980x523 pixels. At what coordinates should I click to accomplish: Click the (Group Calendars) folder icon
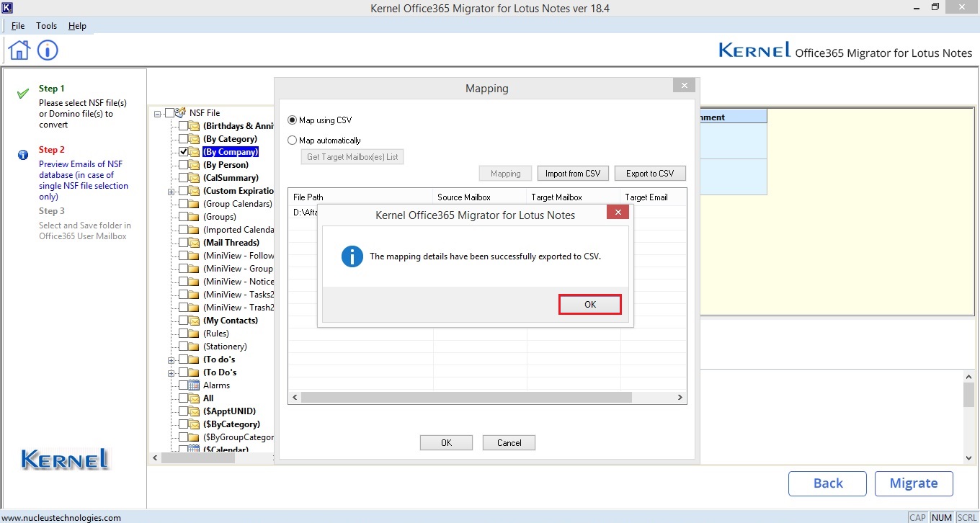point(195,204)
